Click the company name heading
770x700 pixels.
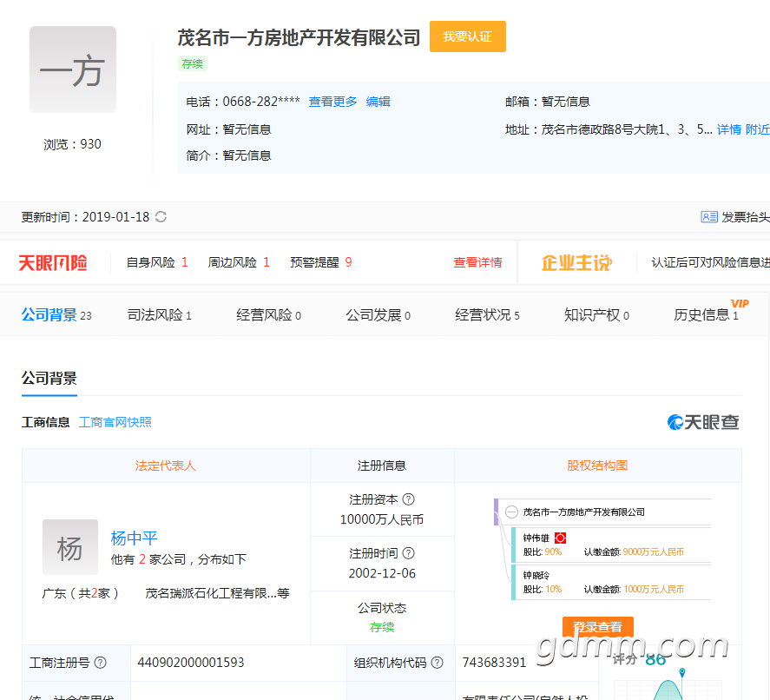coord(299,38)
